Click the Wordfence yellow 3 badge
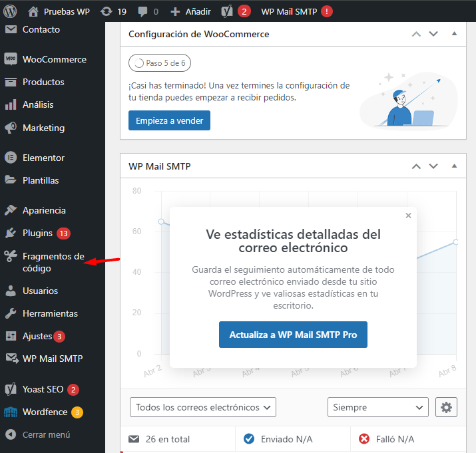 [x=77, y=412]
